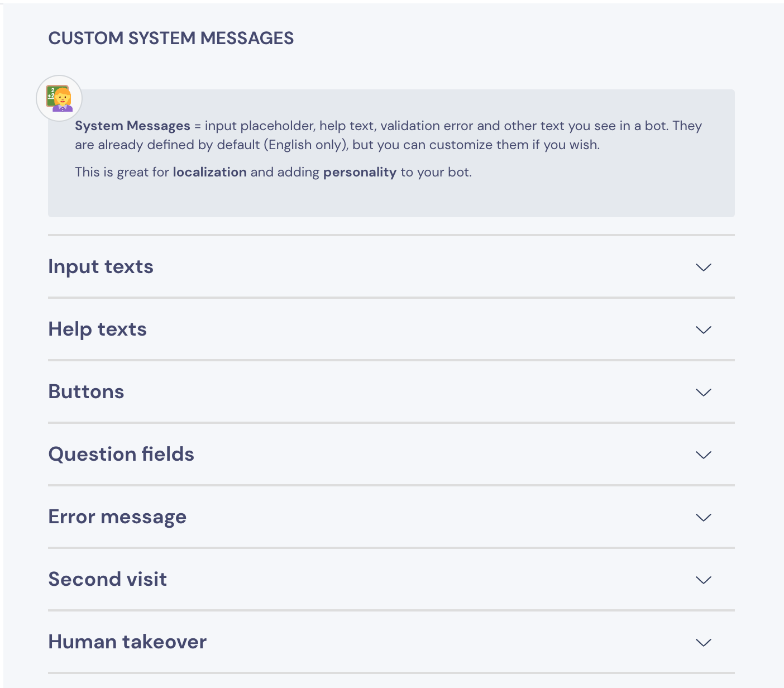This screenshot has width=784, height=688.
Task: Expand the Buttons section chevron
Action: (x=704, y=393)
